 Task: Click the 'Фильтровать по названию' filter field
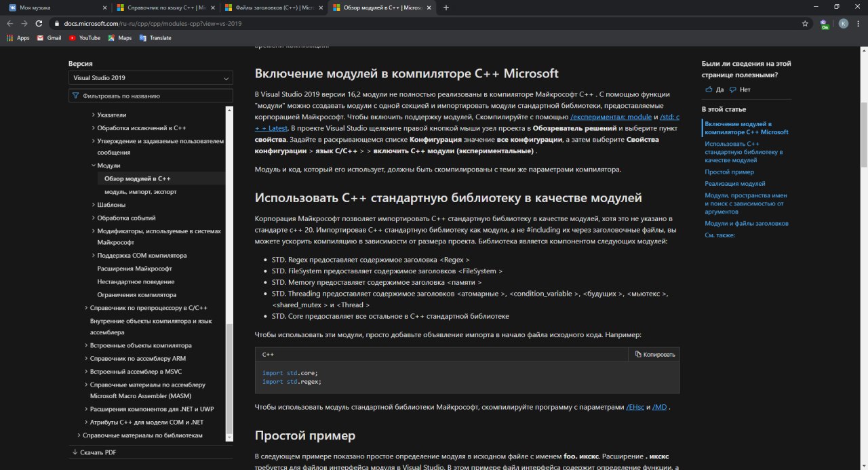[x=151, y=96]
